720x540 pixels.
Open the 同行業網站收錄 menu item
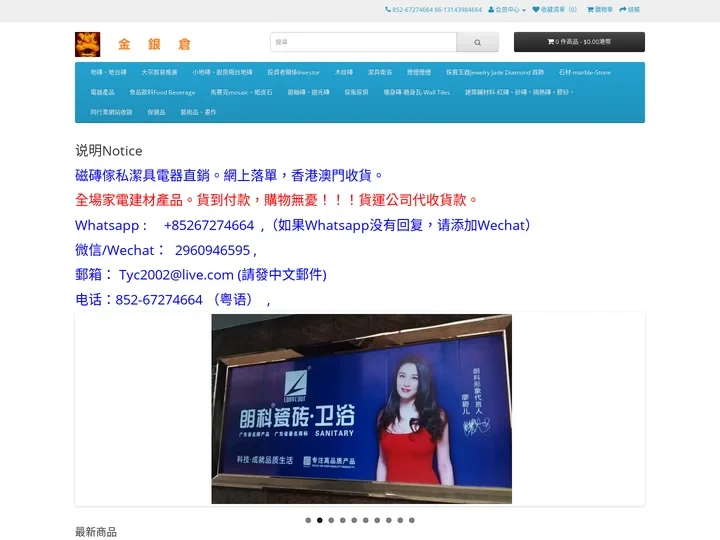pyautogui.click(x=111, y=112)
